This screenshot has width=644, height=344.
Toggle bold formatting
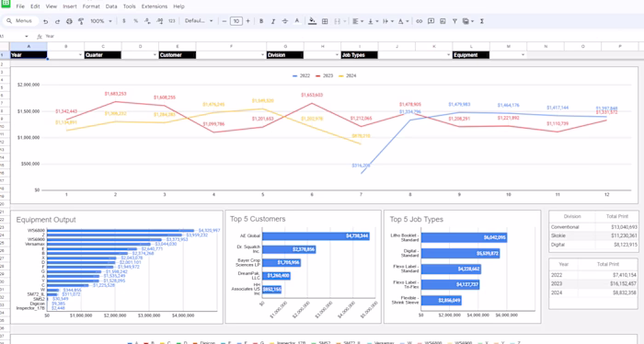[261, 21]
